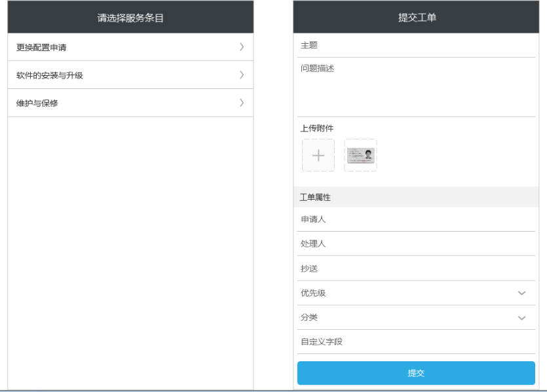Click the chevron arrow beside 软件的安装与升级
This screenshot has width=547, height=392.
(242, 75)
